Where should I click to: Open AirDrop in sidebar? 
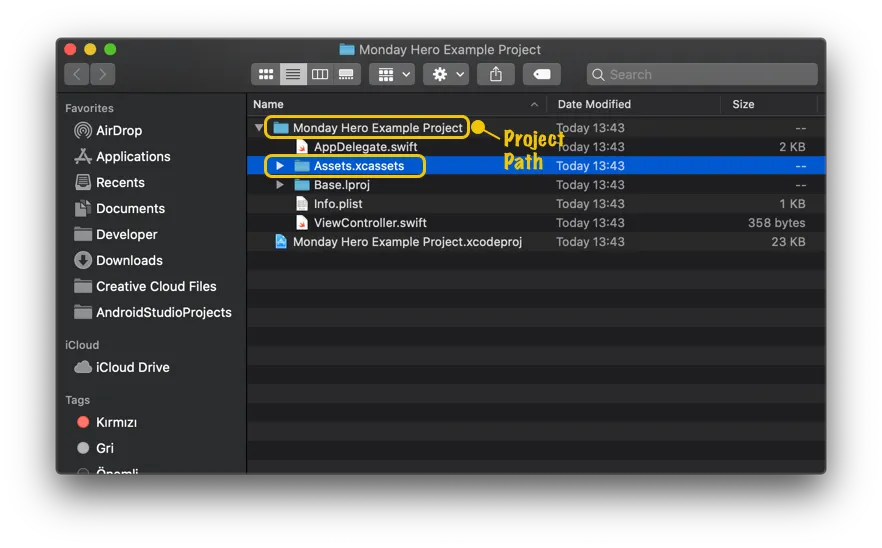click(108, 131)
